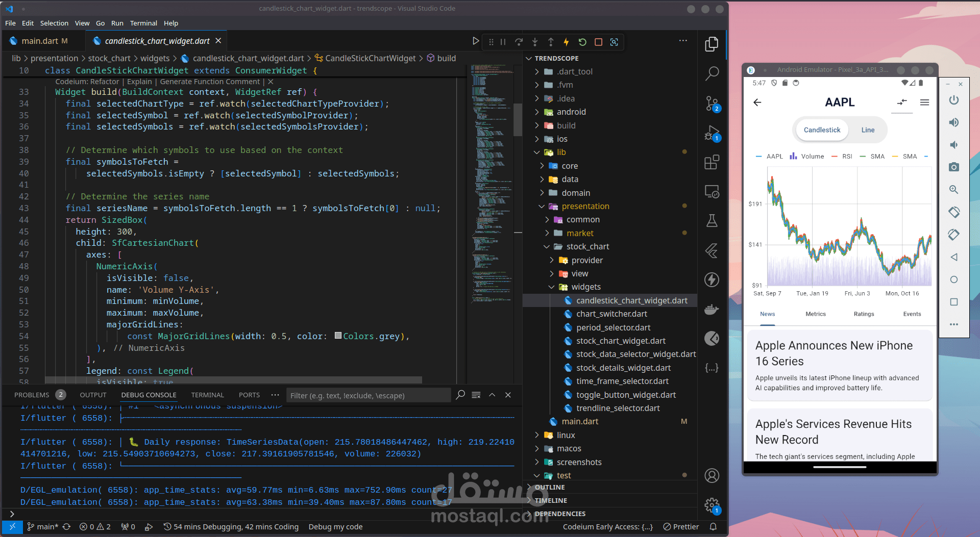Viewport: 980px width, 537px height.
Task: Open the Widget Inspector from debug toolbar
Action: (x=614, y=42)
